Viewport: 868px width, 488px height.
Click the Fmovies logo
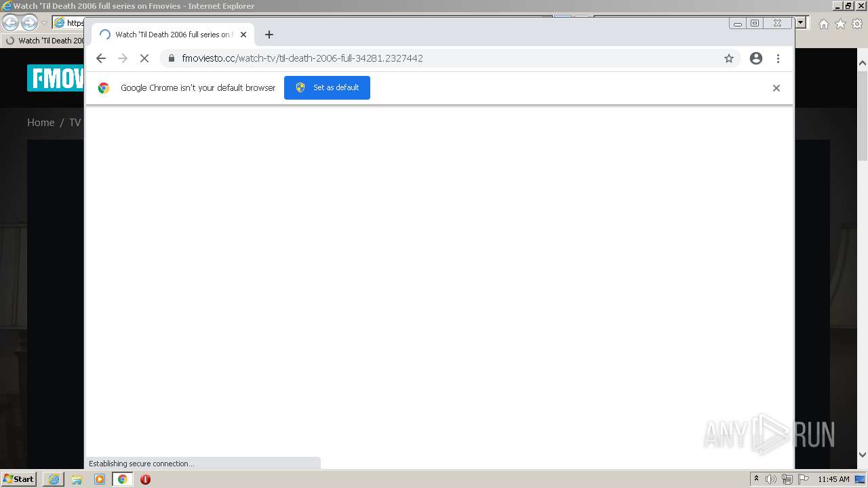pos(56,78)
